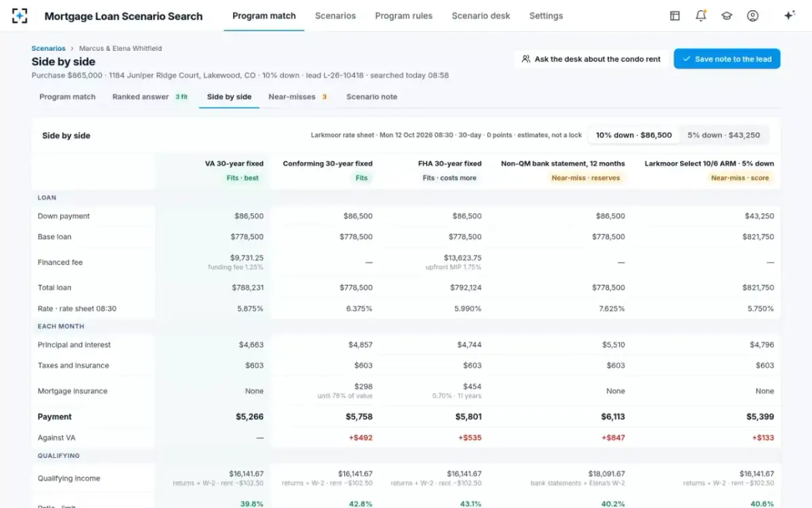Click the Fits · costs more status chip

click(449, 178)
